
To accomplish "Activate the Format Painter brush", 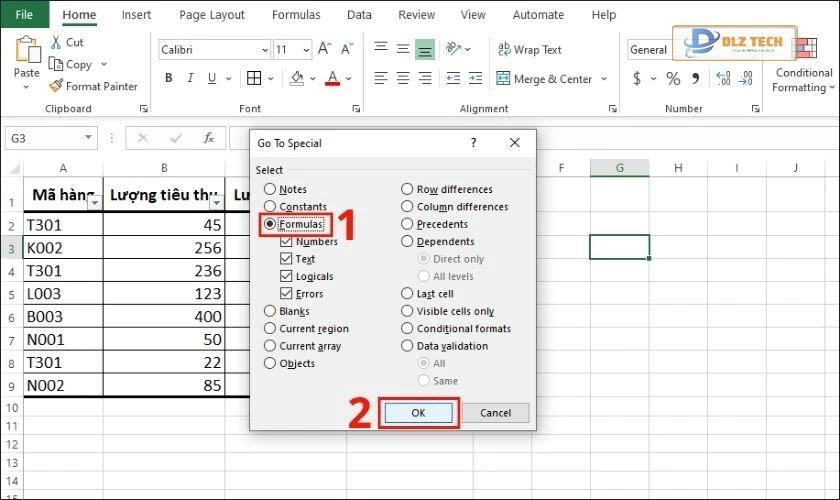I will [x=56, y=86].
